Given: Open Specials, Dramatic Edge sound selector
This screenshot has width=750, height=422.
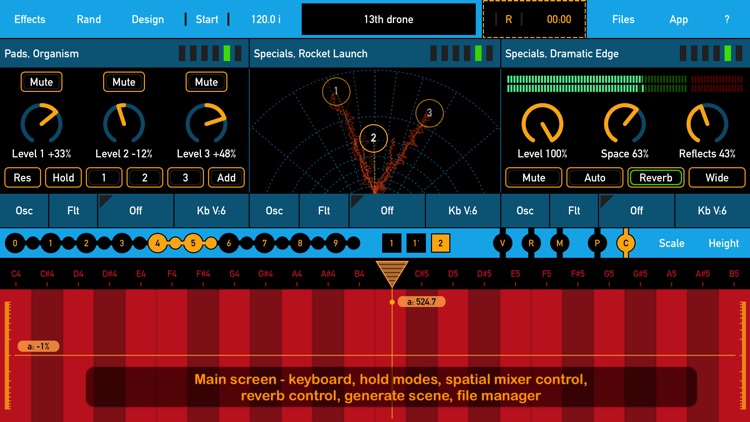Looking at the screenshot, I should point(626,54).
